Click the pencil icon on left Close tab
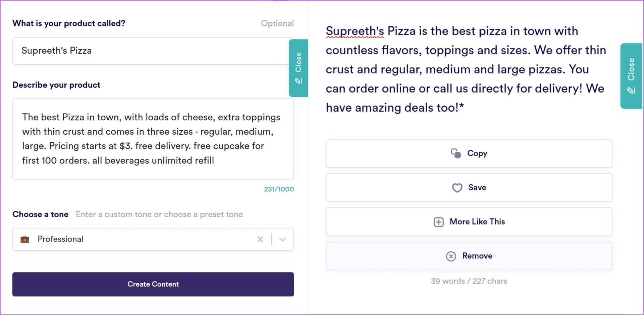The height and width of the screenshot is (315, 644). pyautogui.click(x=298, y=81)
